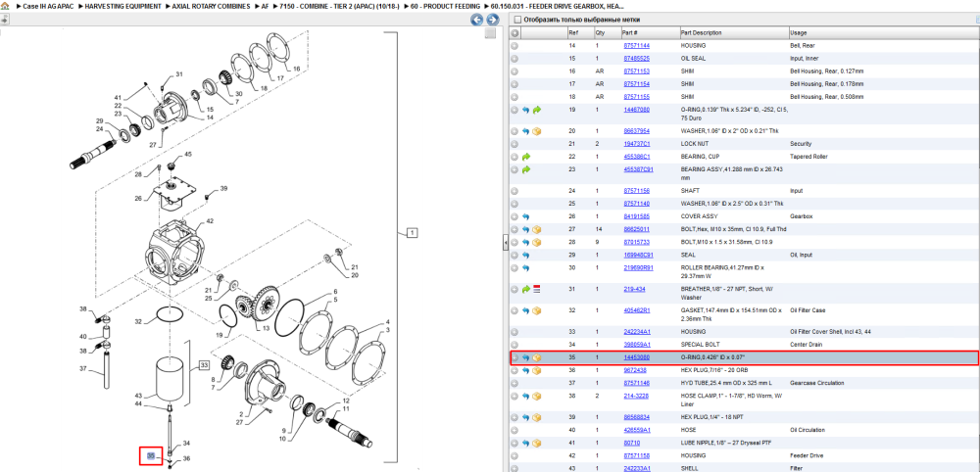Click the red list icon for ref 31 BREATHER
This screenshot has width=980, height=472.
(x=536, y=289)
